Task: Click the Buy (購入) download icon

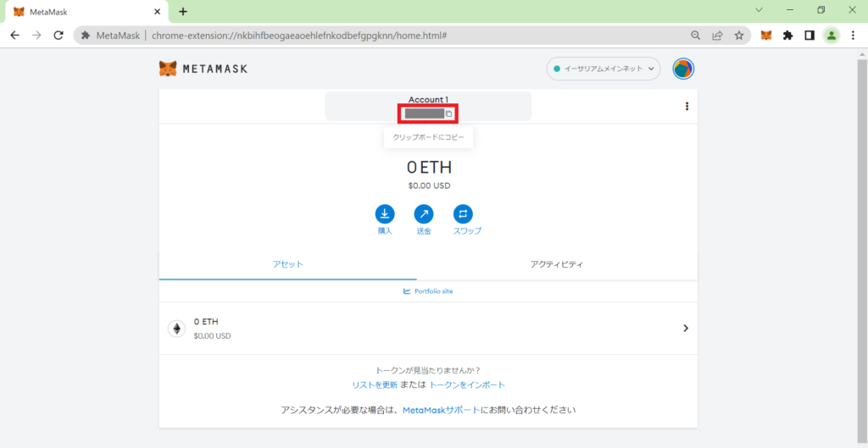Action: coord(384,213)
